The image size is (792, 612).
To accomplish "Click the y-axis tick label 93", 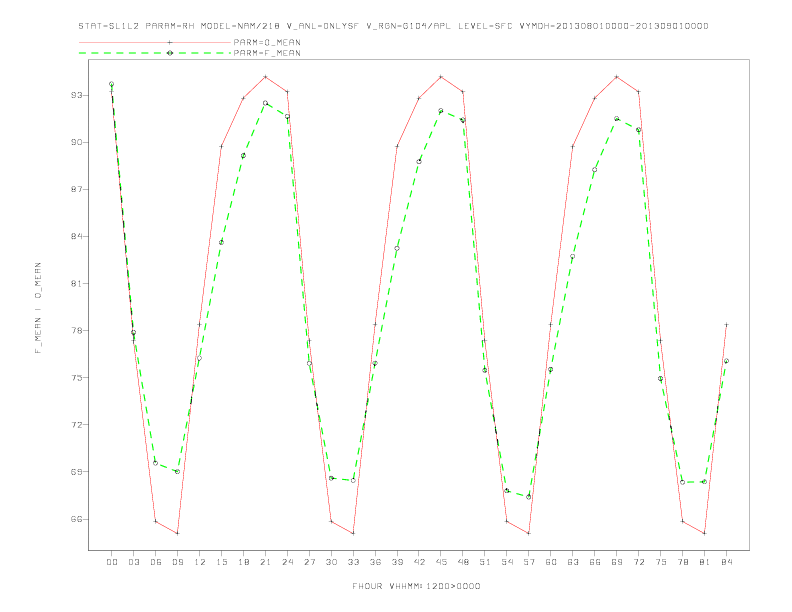I will [76, 95].
